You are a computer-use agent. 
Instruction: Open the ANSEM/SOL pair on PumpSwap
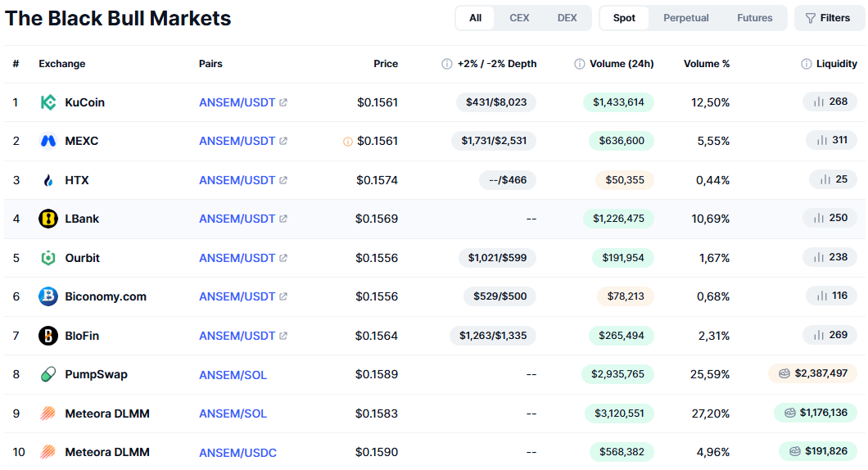tap(233, 375)
